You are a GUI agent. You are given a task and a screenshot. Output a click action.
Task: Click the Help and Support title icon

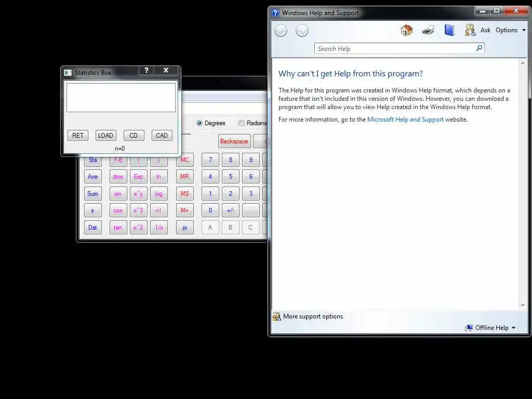pos(275,13)
